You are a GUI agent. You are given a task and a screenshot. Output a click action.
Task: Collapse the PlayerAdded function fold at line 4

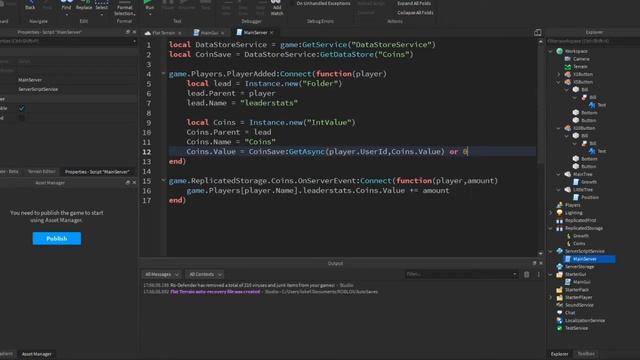tap(163, 74)
